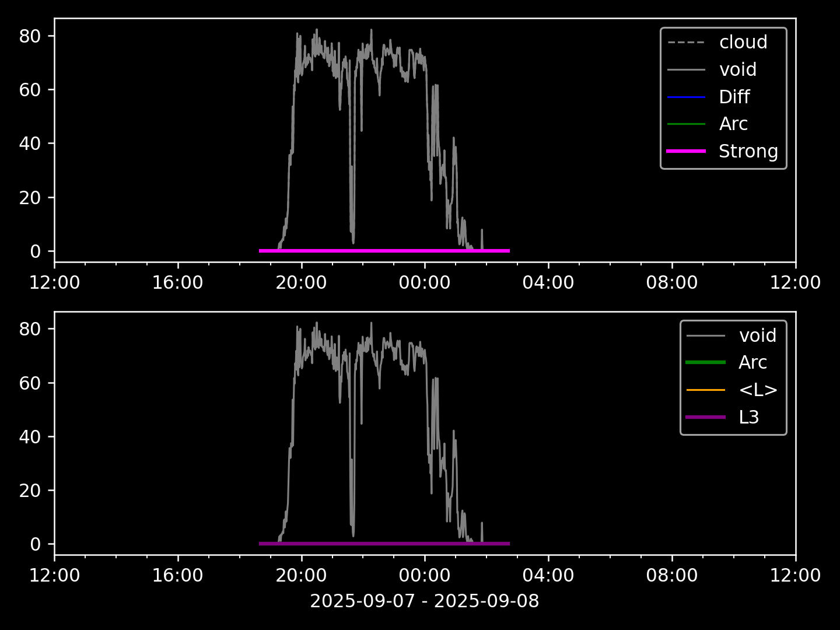Click the green Arc swatch in bottom legend
Image resolution: width=840 pixels, height=630 pixels.
(x=706, y=362)
